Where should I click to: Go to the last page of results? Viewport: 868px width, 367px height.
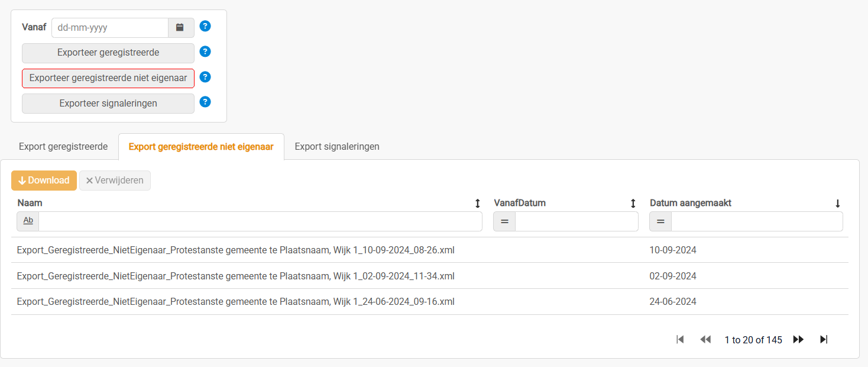tap(824, 340)
